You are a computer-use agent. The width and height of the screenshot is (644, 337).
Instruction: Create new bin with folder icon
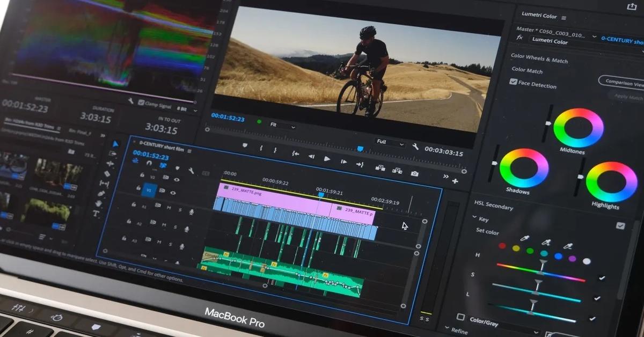(71, 151)
